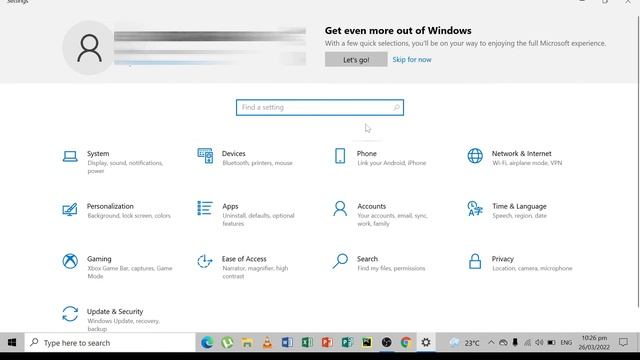This screenshot has height=360, width=640.
Task: Open the clock showing 10:26 pm
Action: pos(594,342)
